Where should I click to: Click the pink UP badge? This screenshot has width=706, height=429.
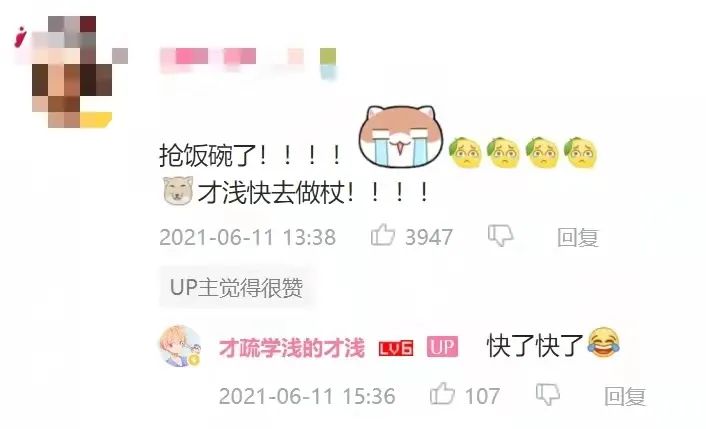(x=442, y=347)
